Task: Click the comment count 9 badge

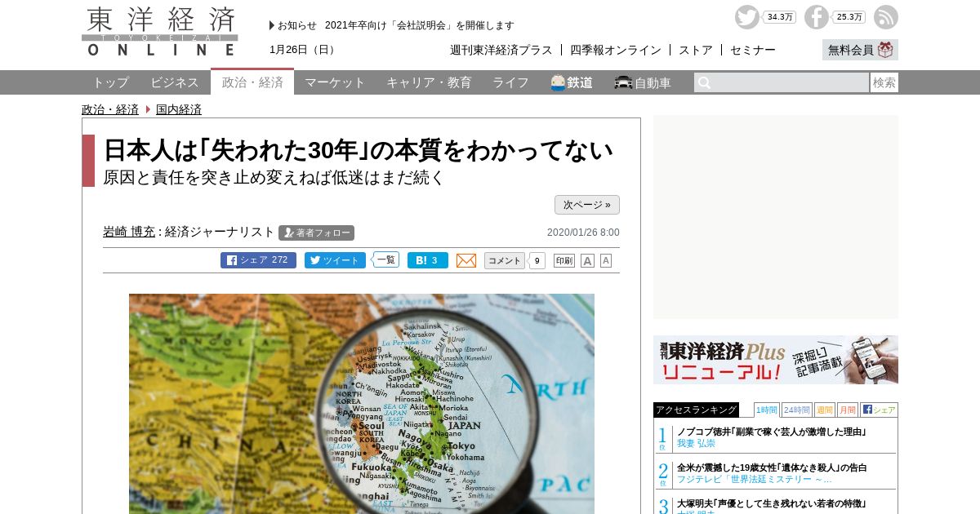Action: (537, 261)
